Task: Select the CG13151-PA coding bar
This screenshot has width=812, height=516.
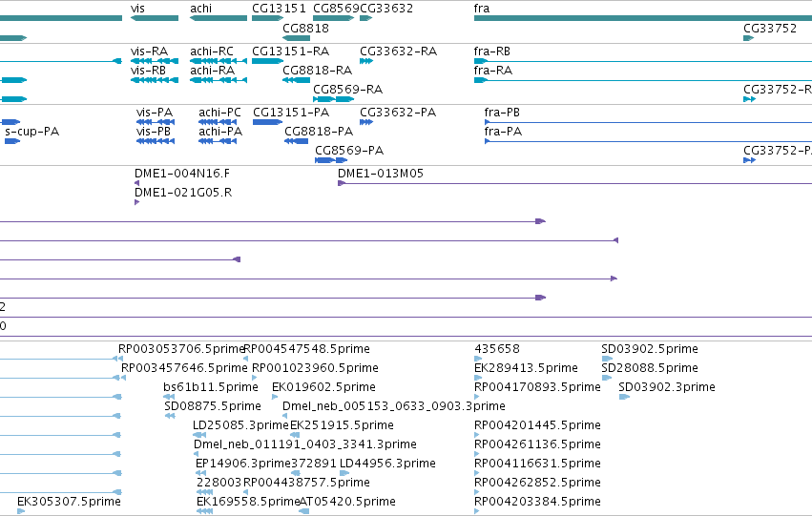Action: click(x=267, y=122)
